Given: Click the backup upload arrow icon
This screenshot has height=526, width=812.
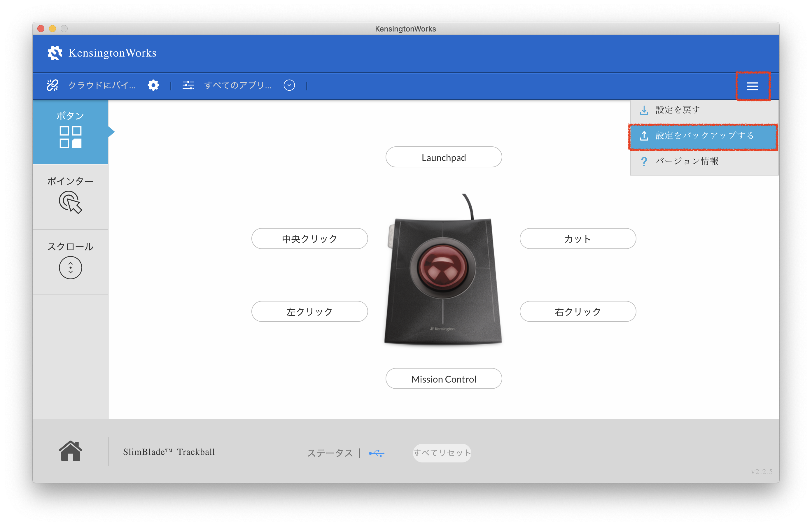Looking at the screenshot, I should coord(644,136).
